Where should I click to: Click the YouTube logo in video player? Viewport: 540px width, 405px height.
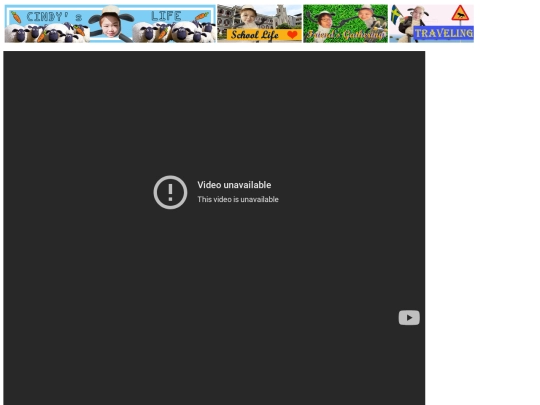pyautogui.click(x=409, y=318)
